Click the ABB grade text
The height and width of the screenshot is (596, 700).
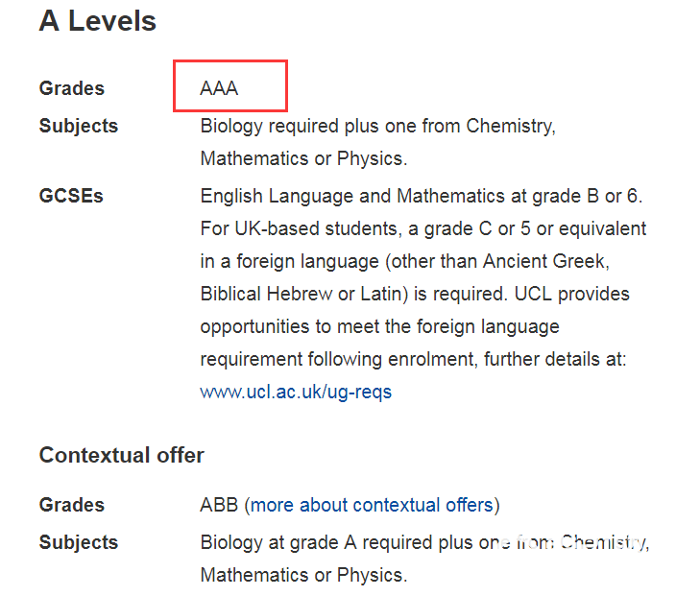point(219,505)
